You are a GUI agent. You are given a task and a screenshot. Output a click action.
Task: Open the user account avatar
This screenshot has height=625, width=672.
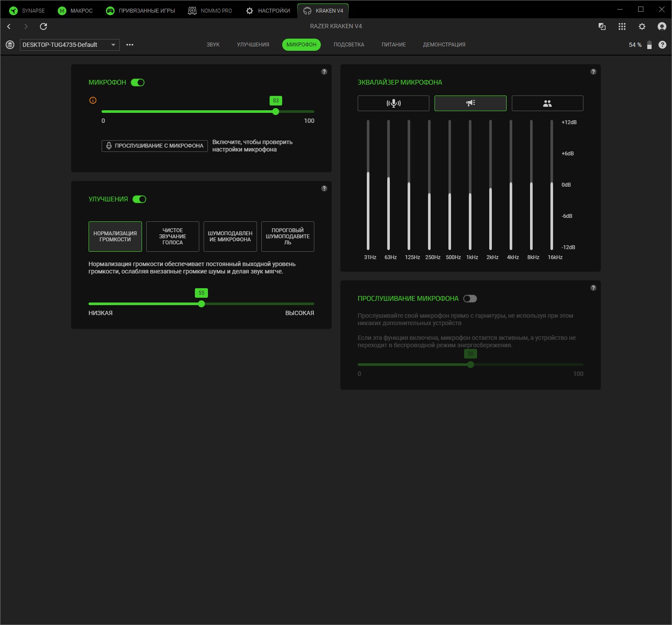[x=662, y=26]
